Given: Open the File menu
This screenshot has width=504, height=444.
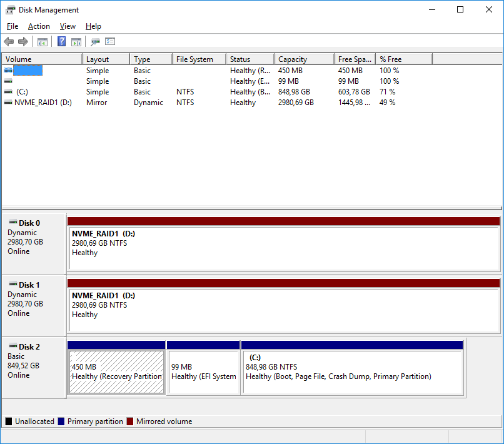Looking at the screenshot, I should 13,26.
